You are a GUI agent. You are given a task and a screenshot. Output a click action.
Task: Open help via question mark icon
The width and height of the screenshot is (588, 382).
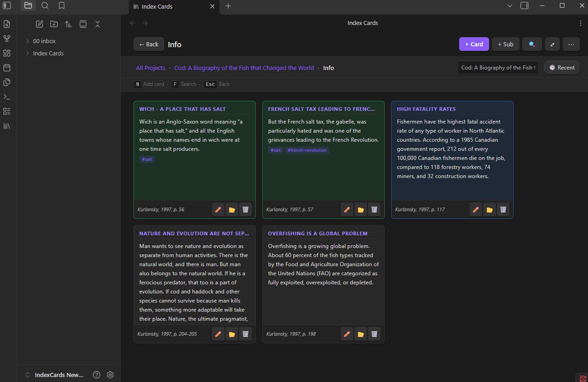click(96, 375)
